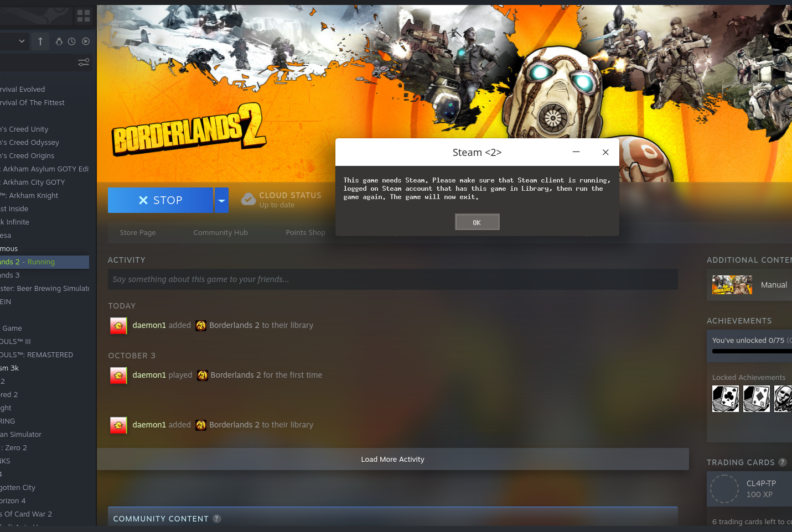Open the Points Shop tab
Viewport: 792px width, 532px height.
[x=306, y=233]
